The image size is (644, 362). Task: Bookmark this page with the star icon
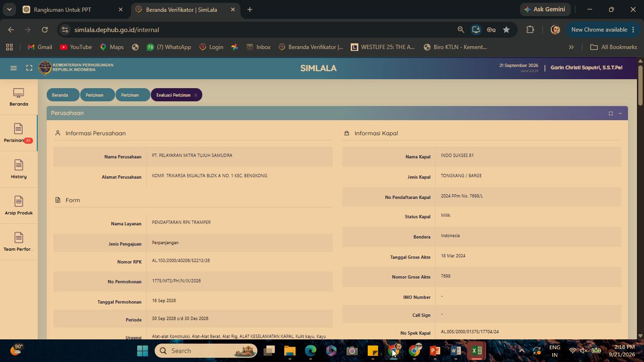tap(506, 30)
